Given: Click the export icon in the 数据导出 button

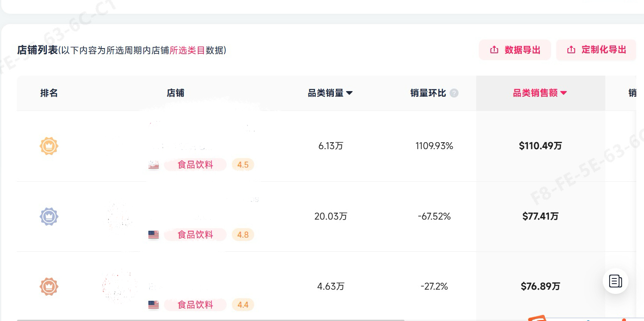Looking at the screenshot, I should [x=494, y=50].
